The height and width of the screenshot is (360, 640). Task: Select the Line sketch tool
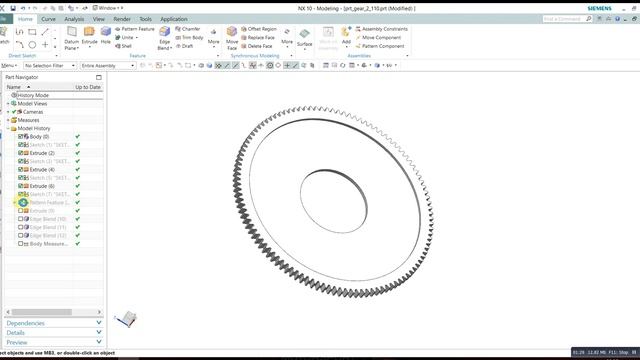click(45, 32)
